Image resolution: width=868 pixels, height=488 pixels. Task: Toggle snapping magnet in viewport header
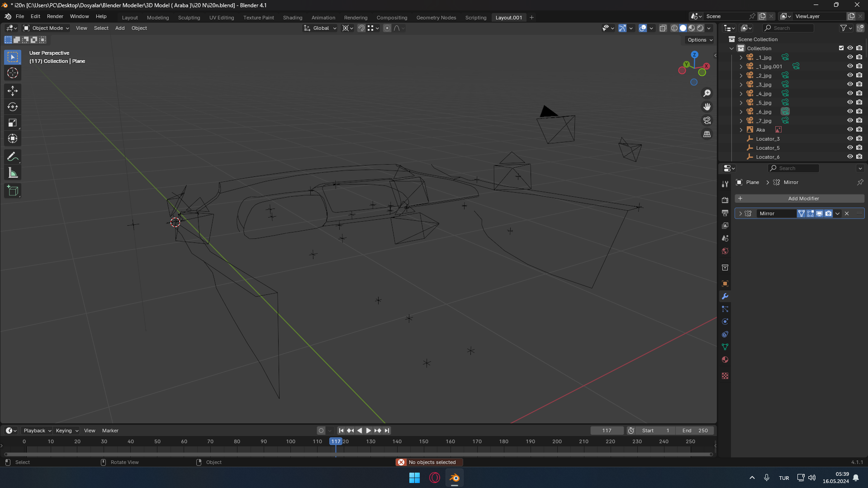361,28
